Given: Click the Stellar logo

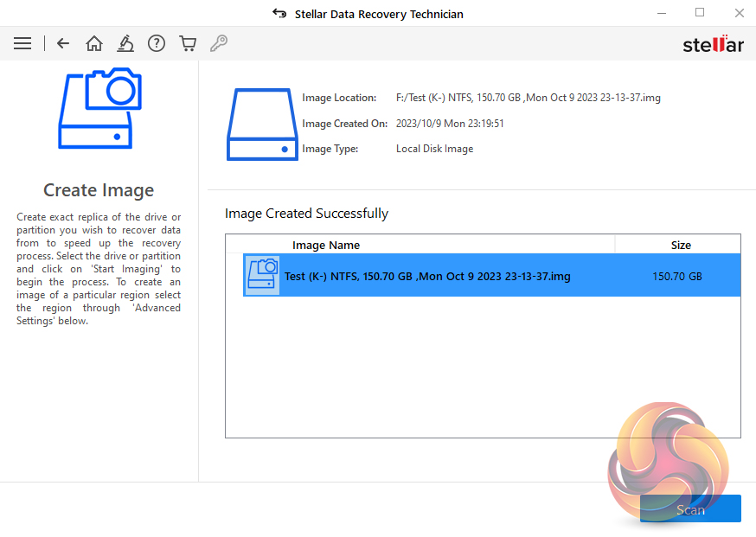Looking at the screenshot, I should click(x=713, y=44).
